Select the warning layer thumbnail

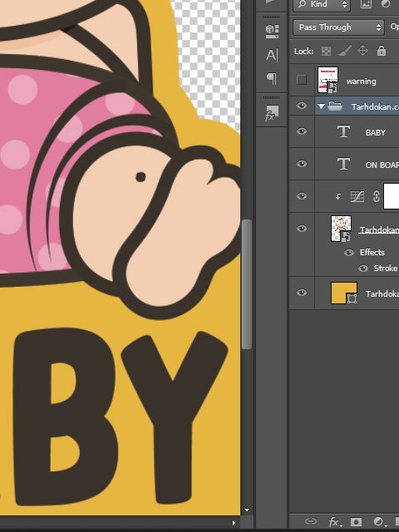pyautogui.click(x=328, y=80)
